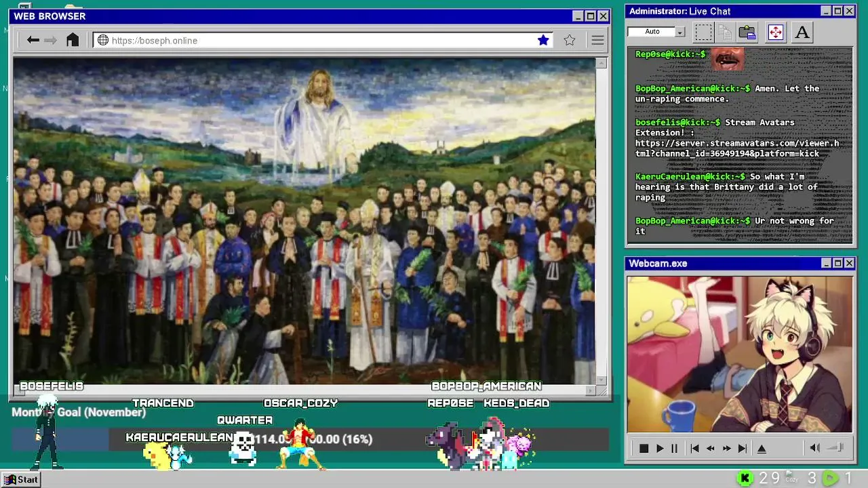
Task: Click the Web Browser scroll up arrow
Action: [601, 63]
